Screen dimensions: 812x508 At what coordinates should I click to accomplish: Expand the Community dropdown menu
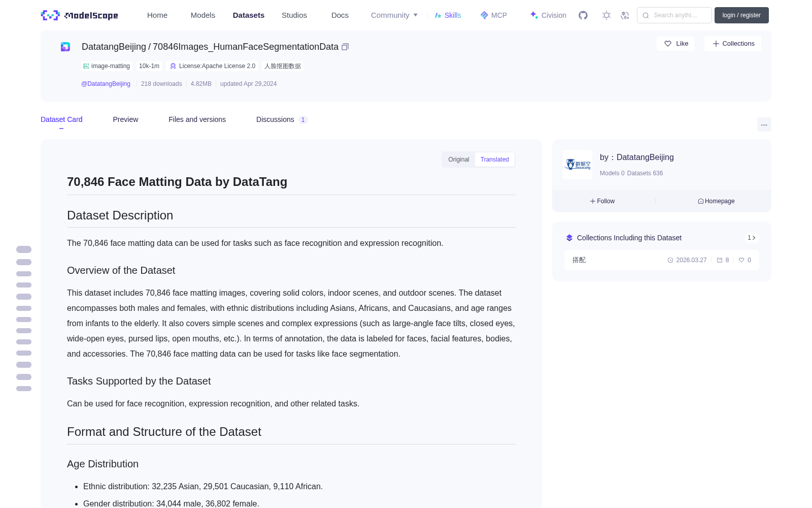[x=394, y=15]
